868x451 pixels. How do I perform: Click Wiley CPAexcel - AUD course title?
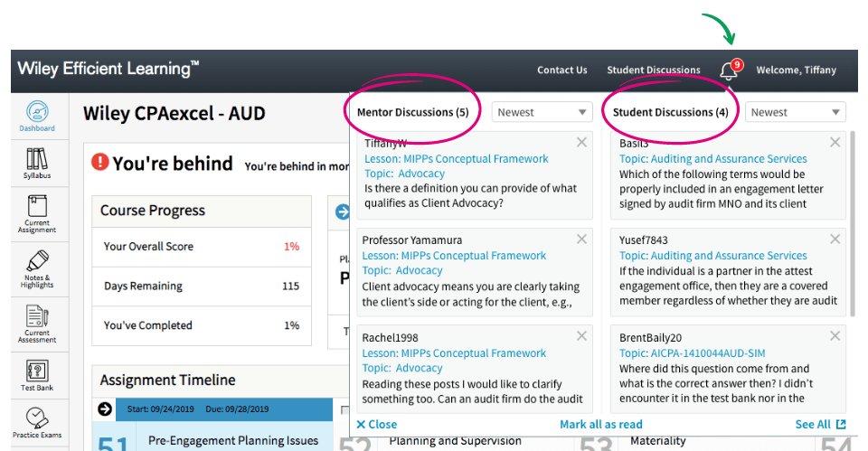point(175,114)
